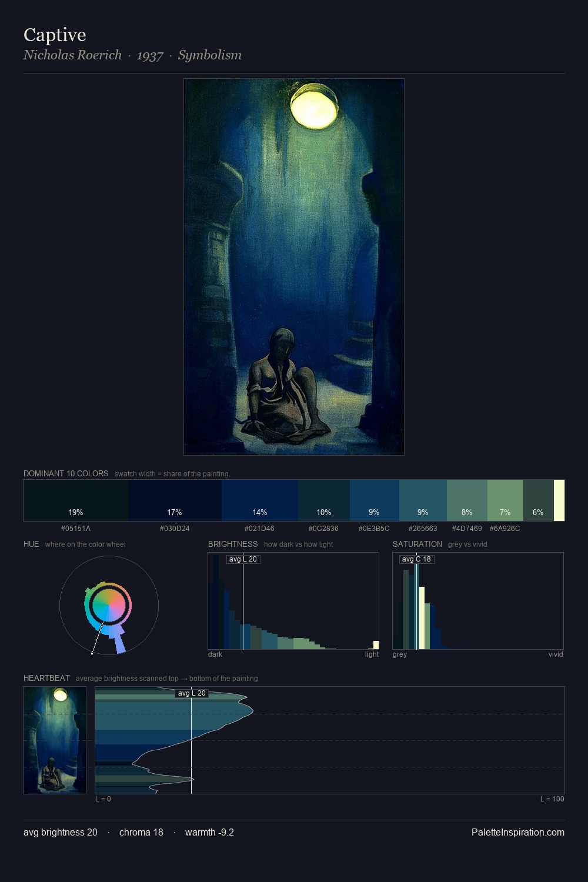The height and width of the screenshot is (882, 588).
Task: Click the "HEARTBEAT" section heading
Action: (x=46, y=678)
